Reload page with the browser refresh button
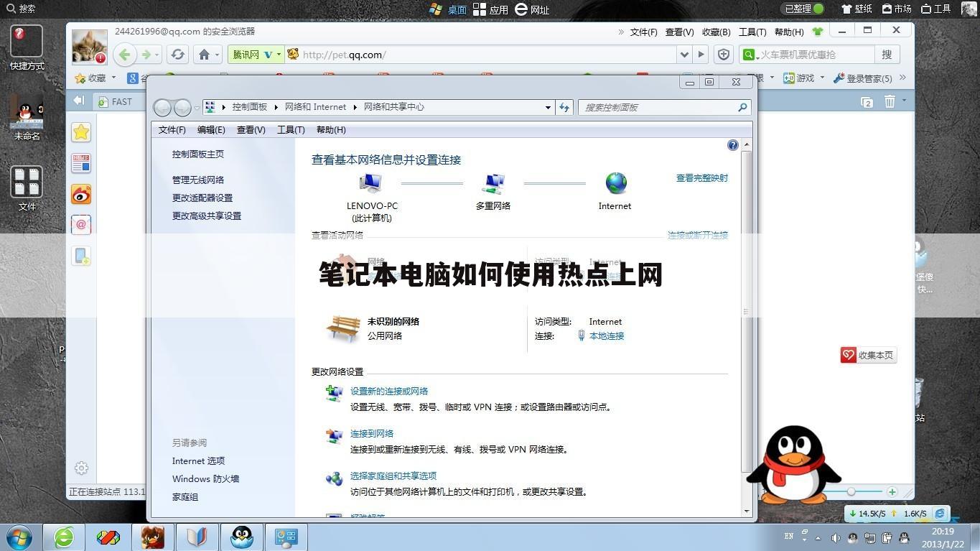980x551 pixels. click(x=177, y=55)
